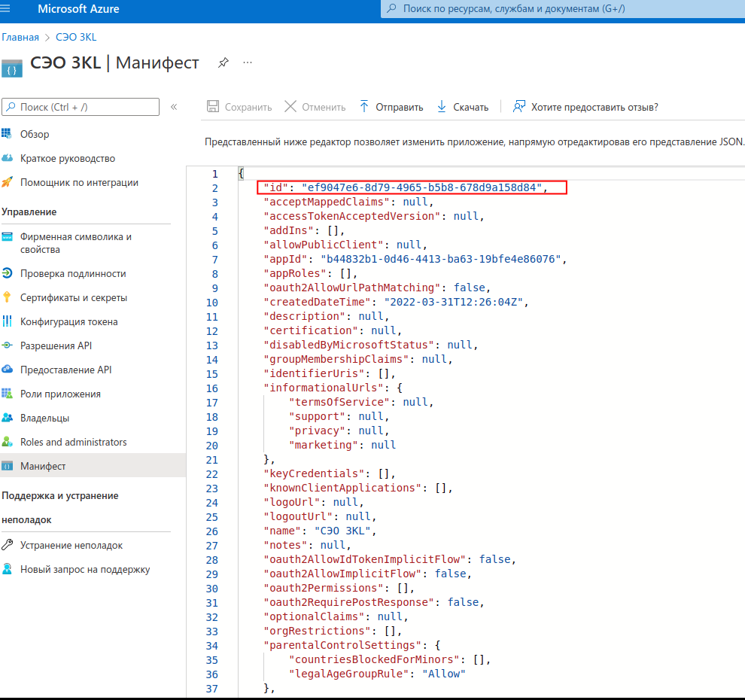745x700 pixels.
Task: Click the СЭО 3KL manifest title icon
Action: pos(12,68)
